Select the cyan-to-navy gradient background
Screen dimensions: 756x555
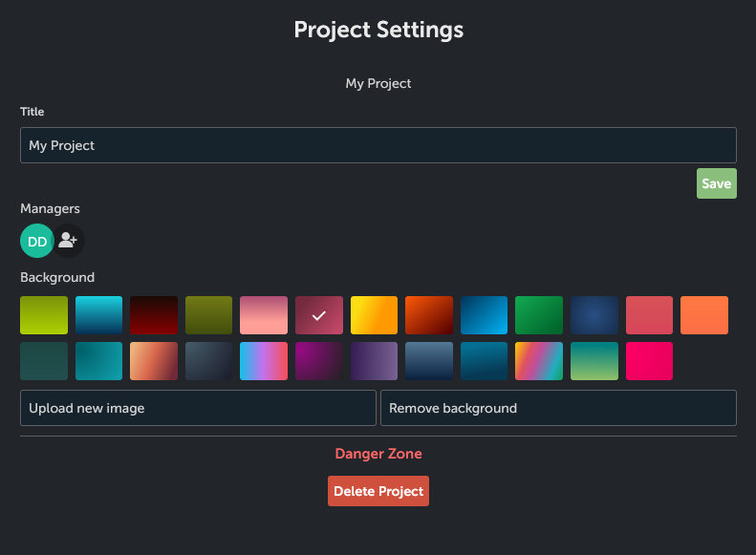98,315
